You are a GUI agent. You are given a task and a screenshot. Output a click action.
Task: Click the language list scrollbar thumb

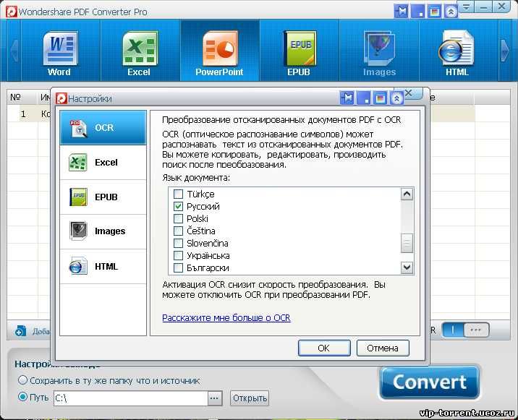(407, 243)
